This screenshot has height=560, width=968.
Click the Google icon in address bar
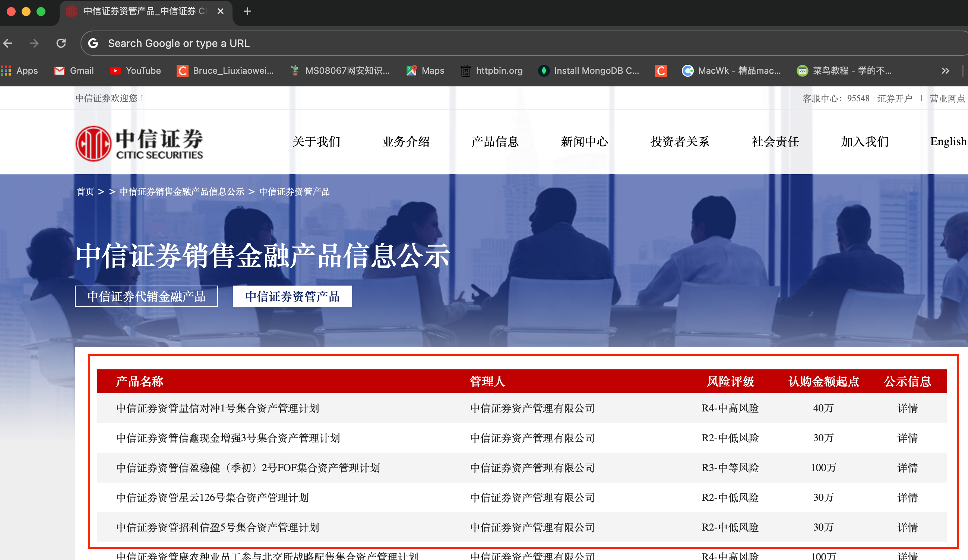pyautogui.click(x=94, y=43)
